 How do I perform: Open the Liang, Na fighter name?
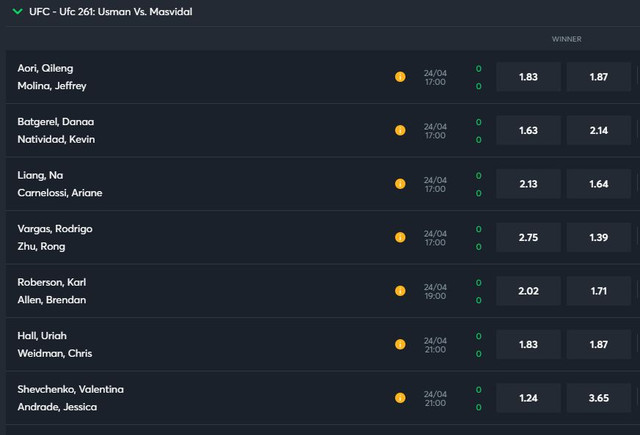point(40,175)
